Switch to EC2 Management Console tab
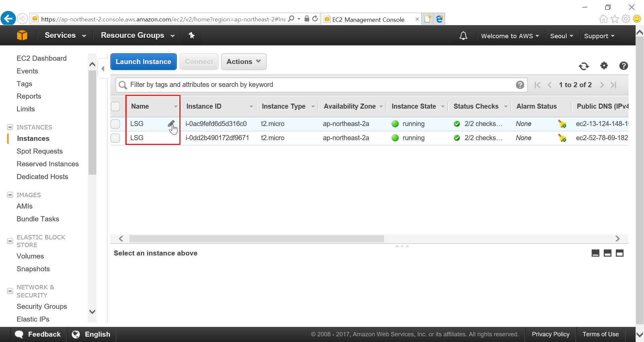The image size is (644, 342). coord(368,19)
